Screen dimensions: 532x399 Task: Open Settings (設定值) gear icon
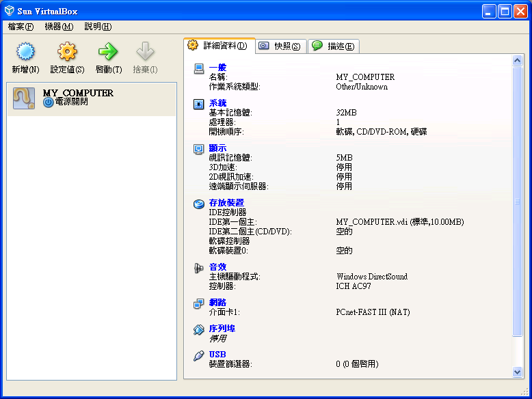(x=67, y=51)
